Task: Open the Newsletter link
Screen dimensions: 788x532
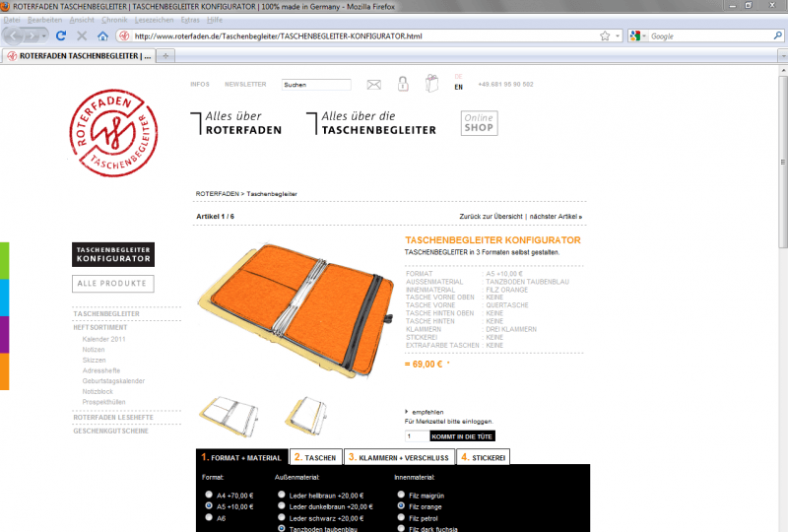Action: [x=245, y=84]
